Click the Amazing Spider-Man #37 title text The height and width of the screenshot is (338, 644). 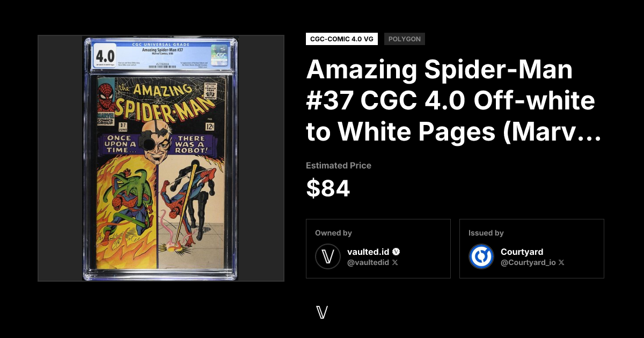coord(453,101)
